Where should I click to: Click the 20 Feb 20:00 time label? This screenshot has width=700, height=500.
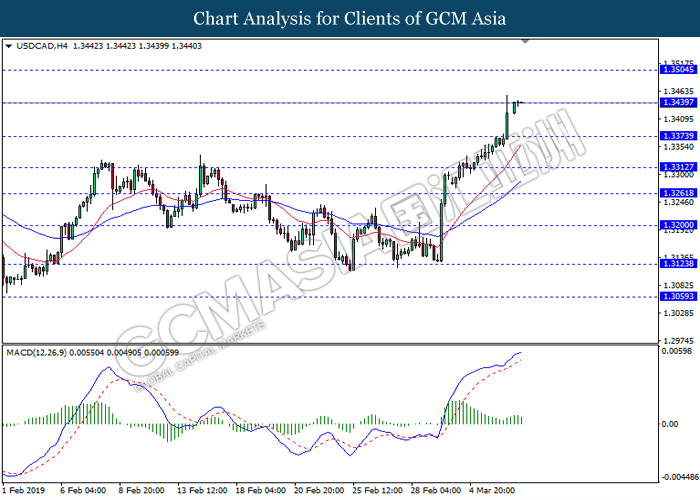(319, 490)
